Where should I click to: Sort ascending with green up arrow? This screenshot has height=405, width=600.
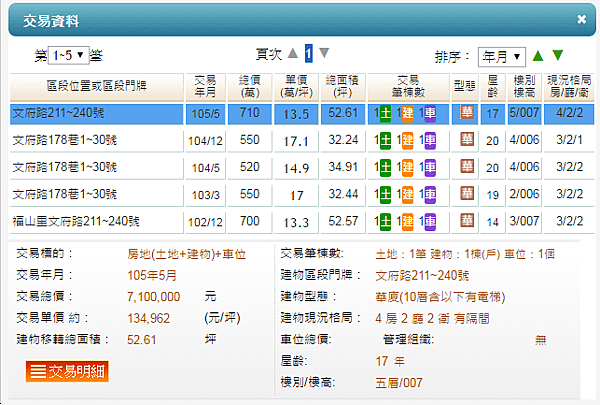coord(538,56)
